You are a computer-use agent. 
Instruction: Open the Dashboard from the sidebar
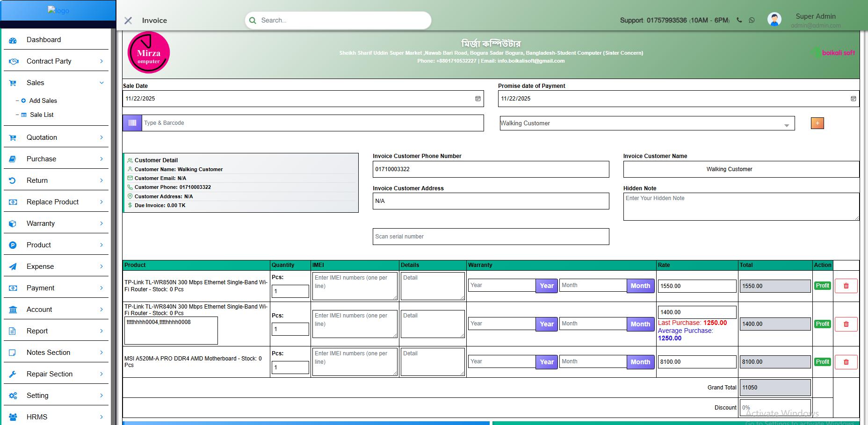[43, 39]
